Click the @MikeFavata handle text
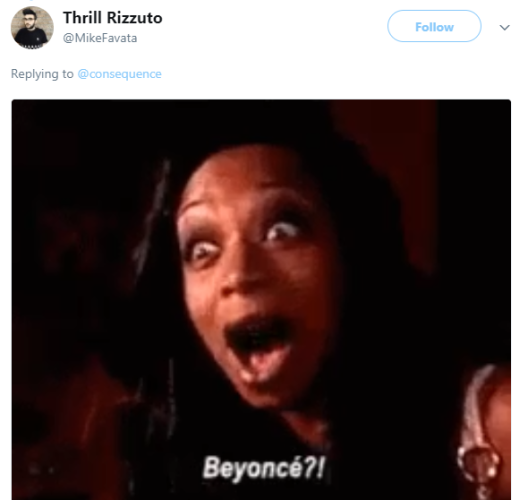This screenshot has width=528, height=500. (x=100, y=38)
